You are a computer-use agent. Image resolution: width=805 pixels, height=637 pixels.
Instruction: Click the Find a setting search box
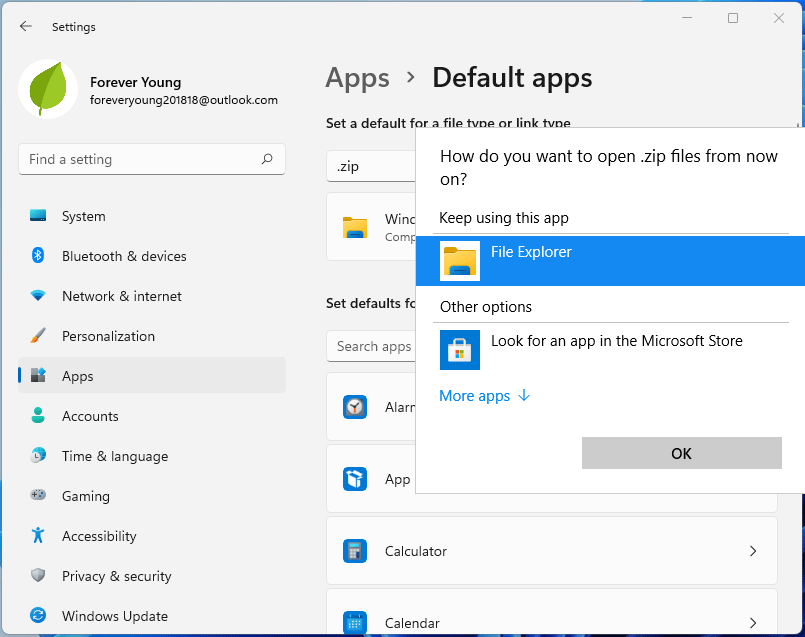pyautogui.click(x=152, y=159)
